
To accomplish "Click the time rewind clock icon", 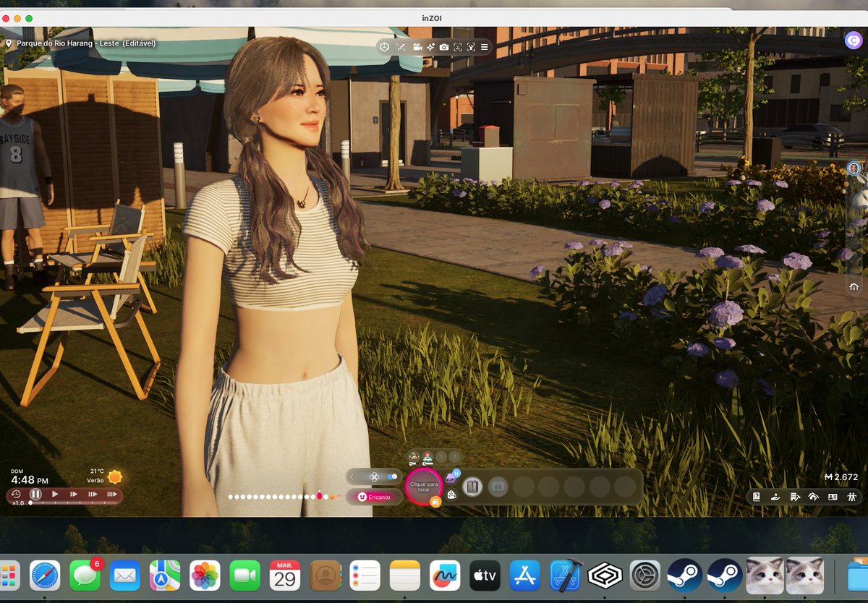I will [x=16, y=494].
